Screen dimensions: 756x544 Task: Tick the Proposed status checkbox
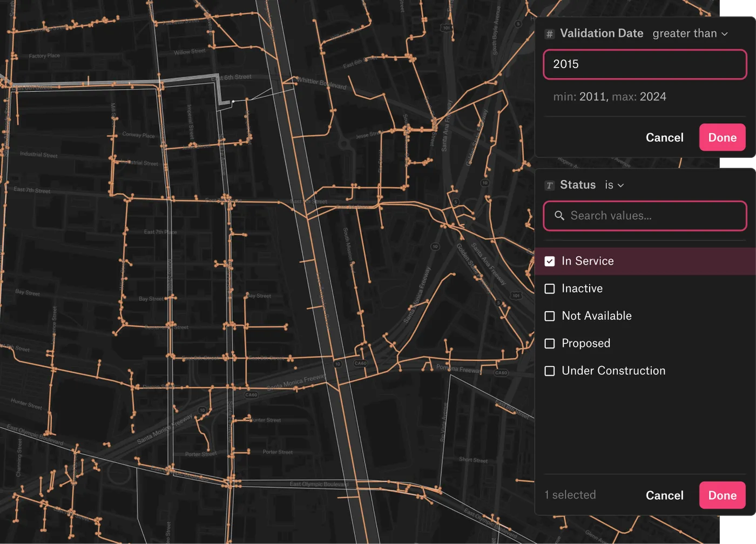point(550,344)
